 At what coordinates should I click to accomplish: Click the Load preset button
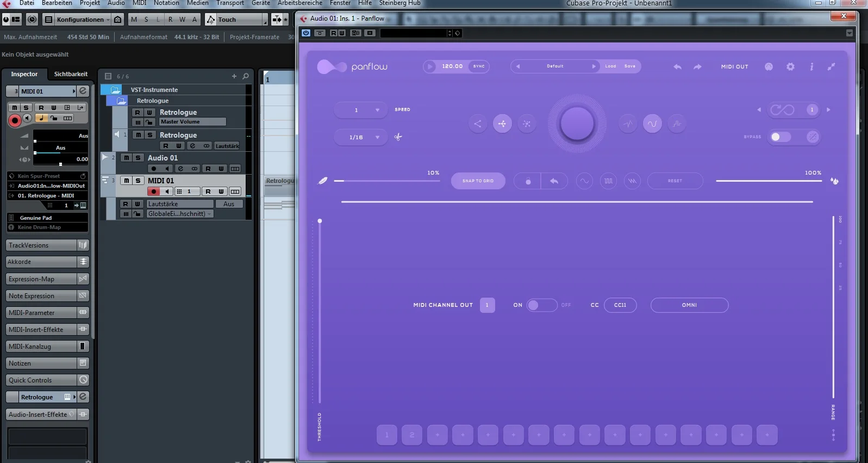point(610,66)
